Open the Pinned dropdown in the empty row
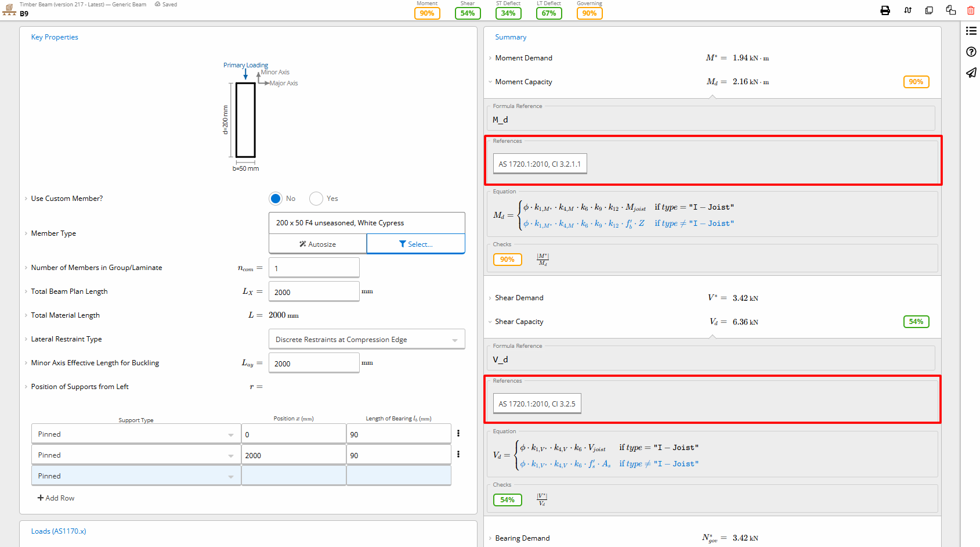The height and width of the screenshot is (547, 980). (x=136, y=476)
